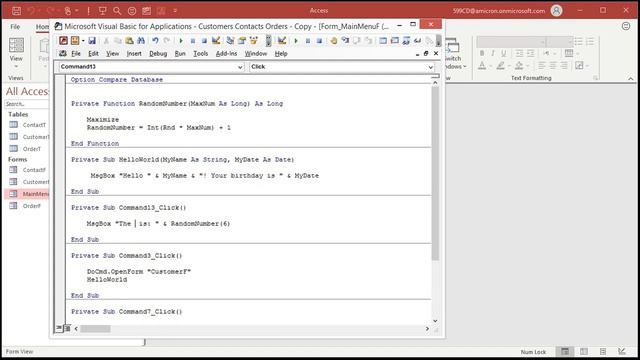Image resolution: width=640 pixels, height=360 pixels.
Task: Open the Project Explorer from the toolbar
Action: coord(230,40)
